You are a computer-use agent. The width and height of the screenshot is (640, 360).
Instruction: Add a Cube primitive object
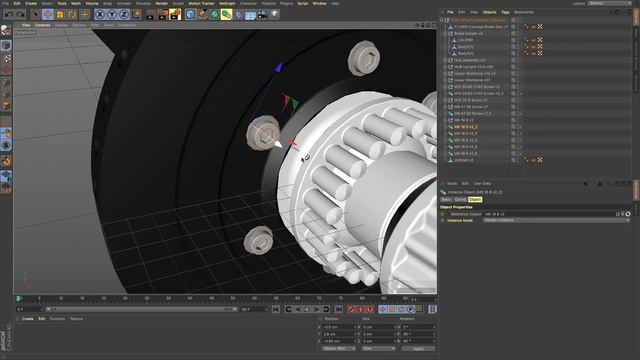click(190, 15)
